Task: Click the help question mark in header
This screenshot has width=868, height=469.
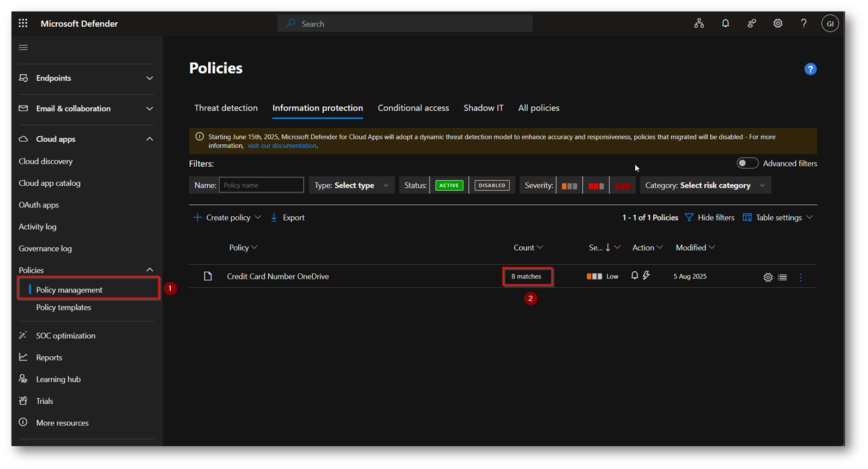Action: click(x=804, y=23)
